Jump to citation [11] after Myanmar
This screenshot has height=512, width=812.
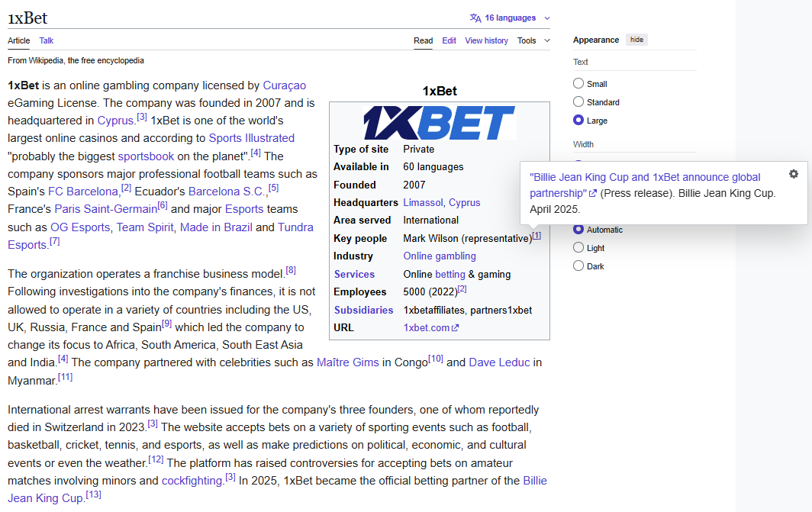[x=66, y=377]
